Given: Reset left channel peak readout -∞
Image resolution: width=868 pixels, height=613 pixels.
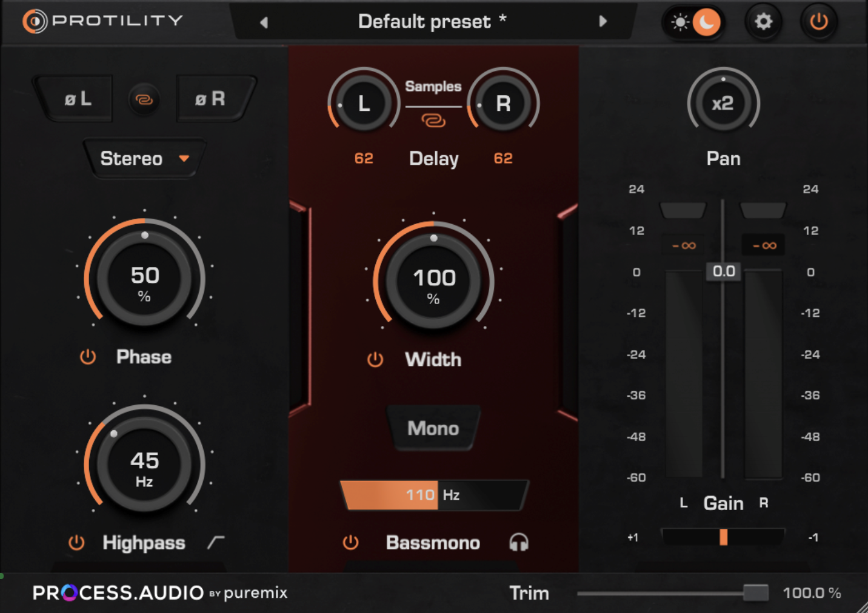Looking at the screenshot, I should [x=684, y=245].
